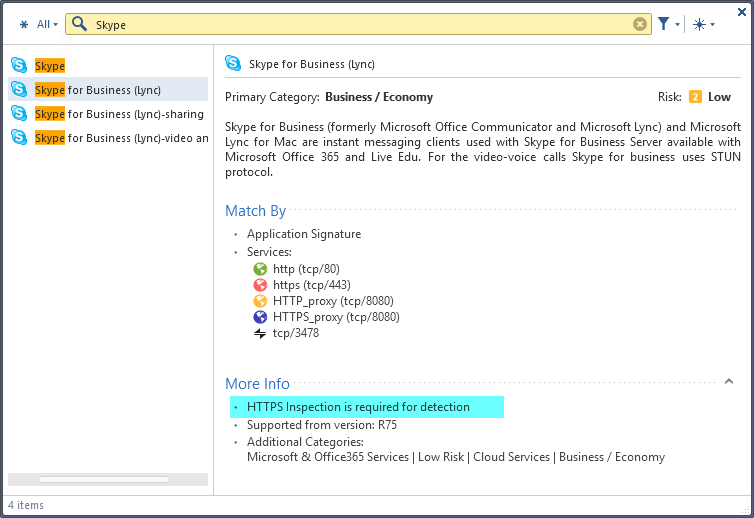This screenshot has height=518, width=754.
Task: Close the application search window
Action: [x=742, y=12]
